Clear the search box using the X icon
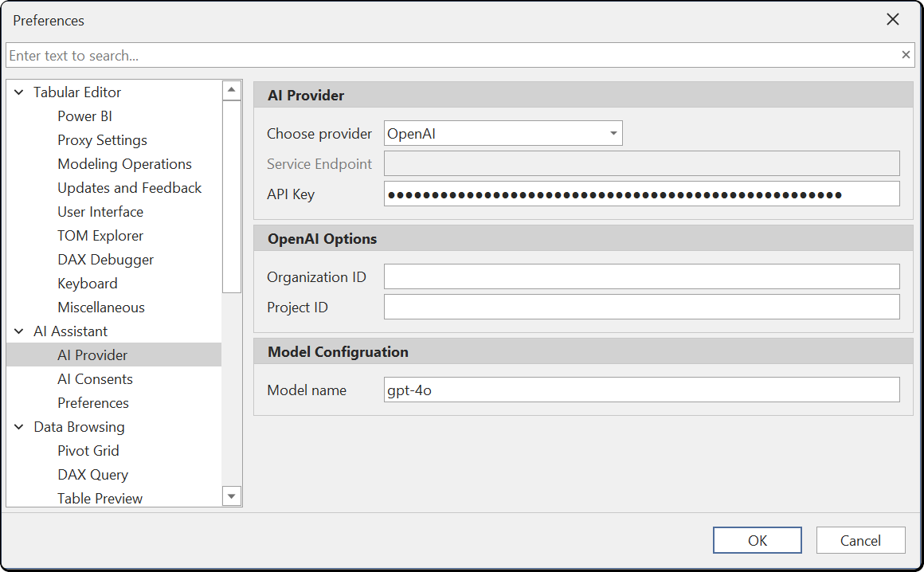The image size is (924, 572). (x=905, y=55)
